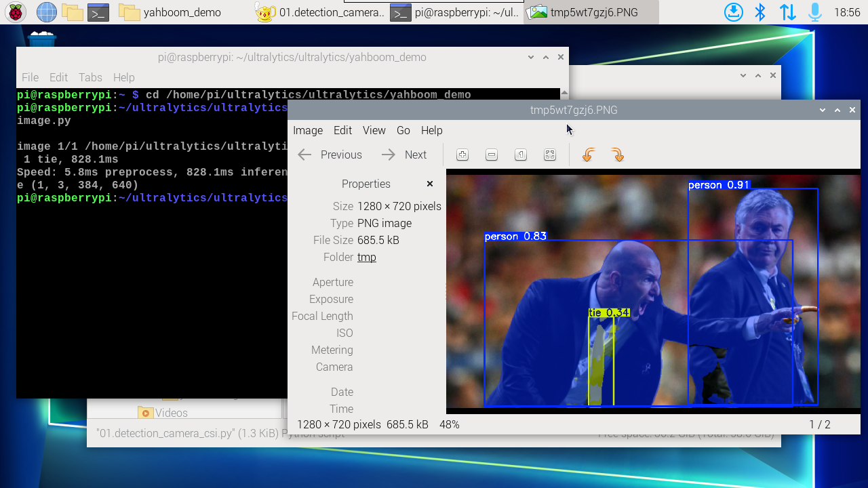Go to the previous image
This screenshot has height=488, width=868.
point(330,155)
